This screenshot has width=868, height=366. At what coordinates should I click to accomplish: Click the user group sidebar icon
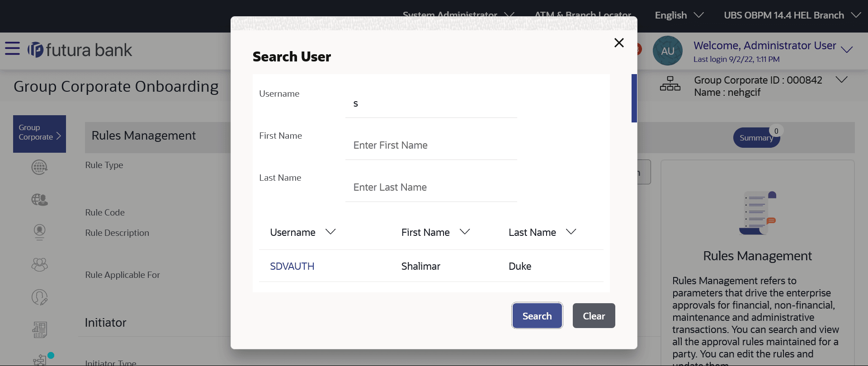coord(39,264)
